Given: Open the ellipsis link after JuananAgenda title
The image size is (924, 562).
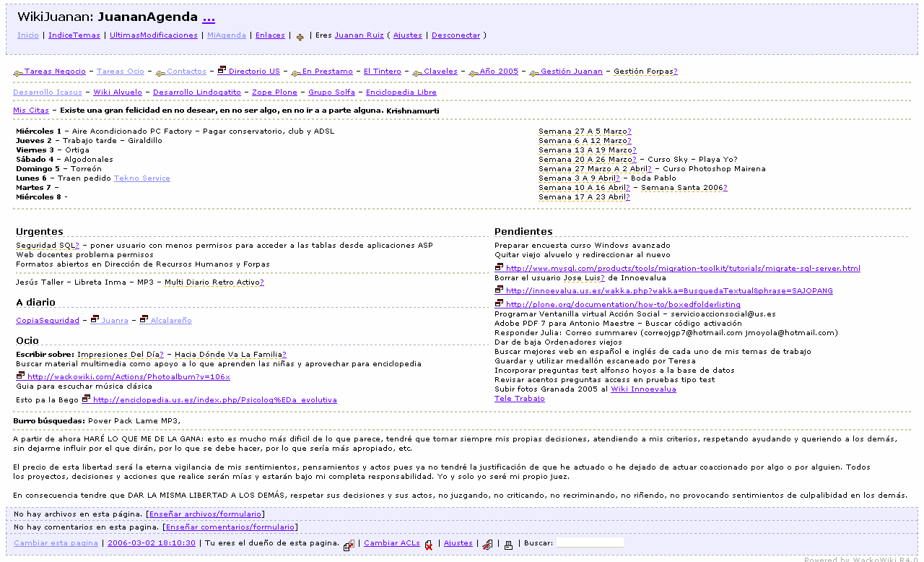Looking at the screenshot, I should 209,17.
